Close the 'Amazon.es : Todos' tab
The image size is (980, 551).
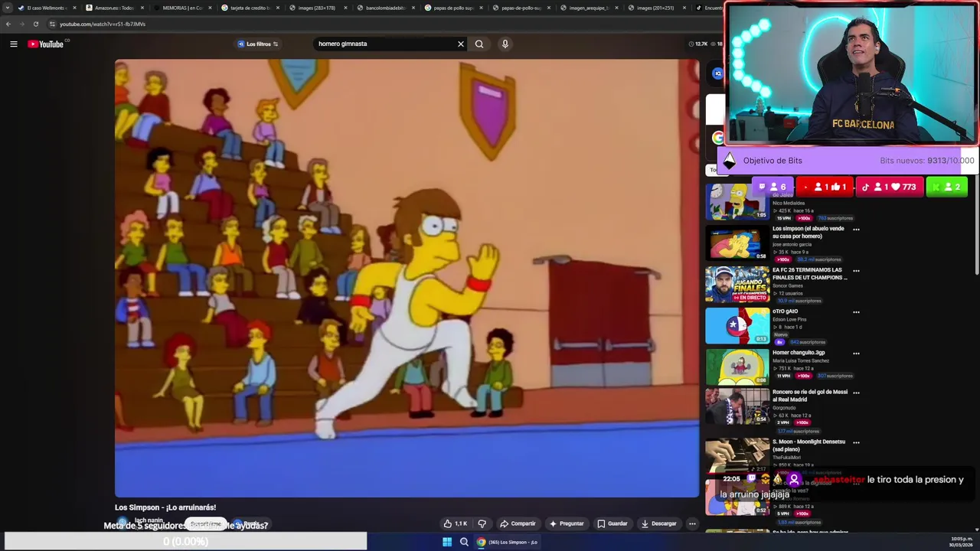coord(142,8)
